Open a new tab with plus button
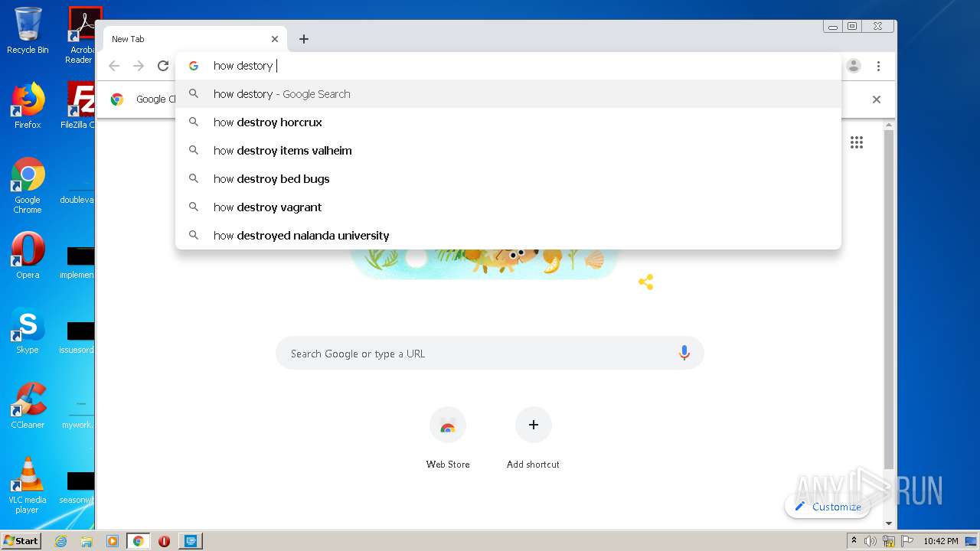The width and height of the screenshot is (980, 551). point(304,39)
